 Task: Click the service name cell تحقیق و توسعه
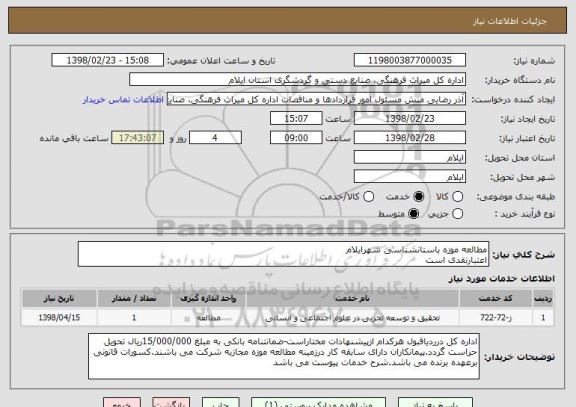pos(353,317)
